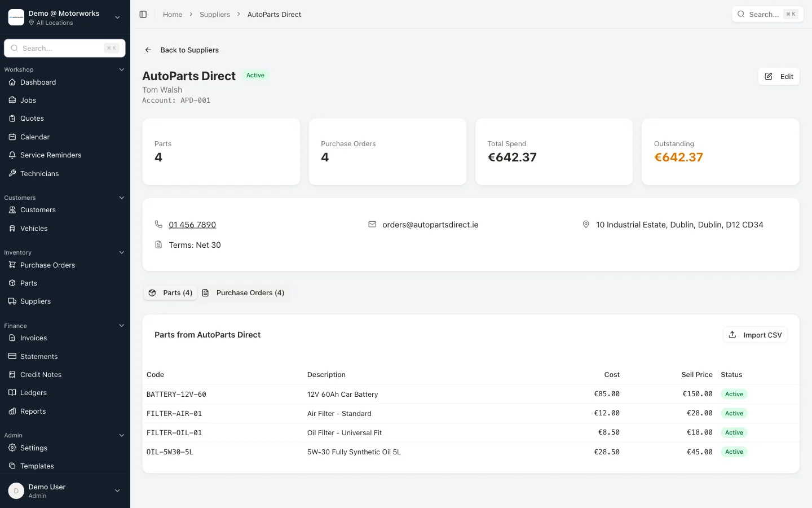This screenshot has height=508, width=812.
Task: Click the Statements icon in Finance
Action: [12, 356]
